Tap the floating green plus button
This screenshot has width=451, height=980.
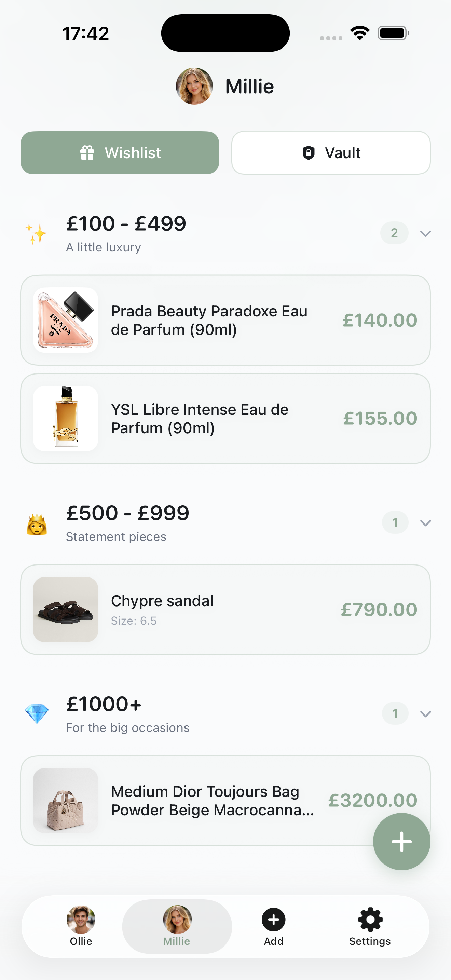[401, 841]
